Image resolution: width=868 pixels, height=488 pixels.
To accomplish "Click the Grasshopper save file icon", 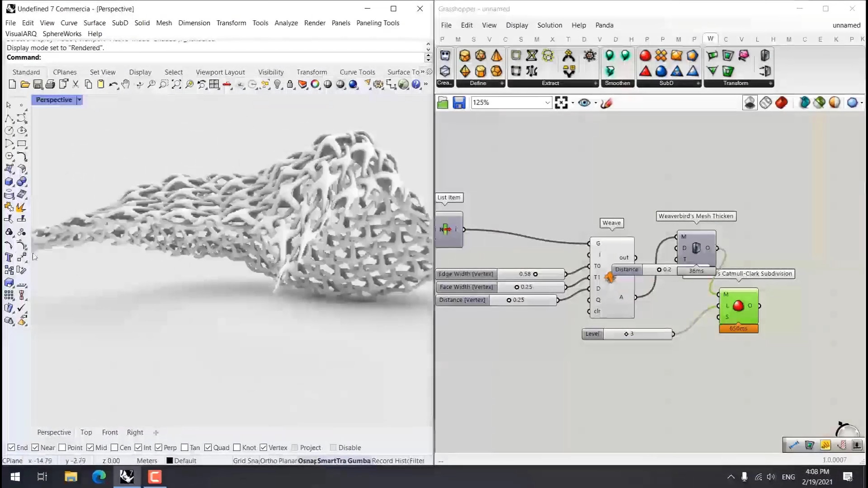I will (459, 103).
